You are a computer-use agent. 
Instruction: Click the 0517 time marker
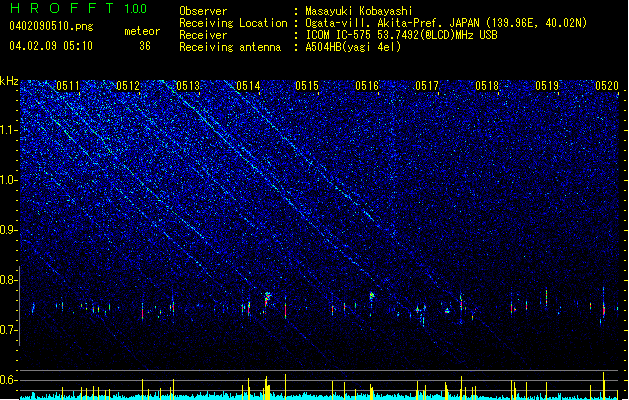(427, 85)
